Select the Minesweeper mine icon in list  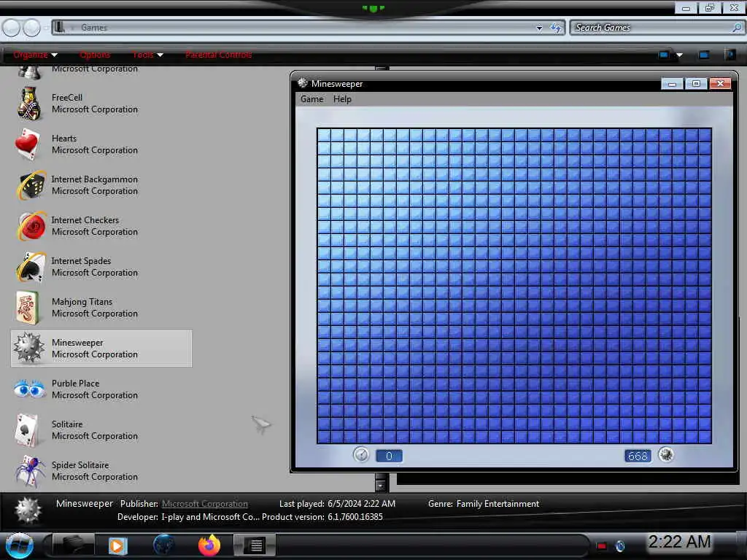(28, 348)
